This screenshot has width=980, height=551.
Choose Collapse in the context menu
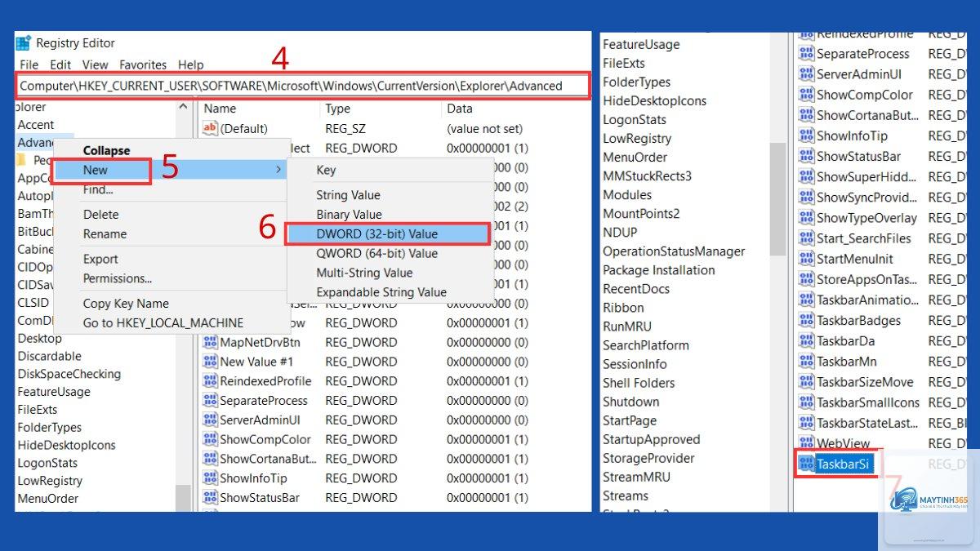[x=106, y=151]
